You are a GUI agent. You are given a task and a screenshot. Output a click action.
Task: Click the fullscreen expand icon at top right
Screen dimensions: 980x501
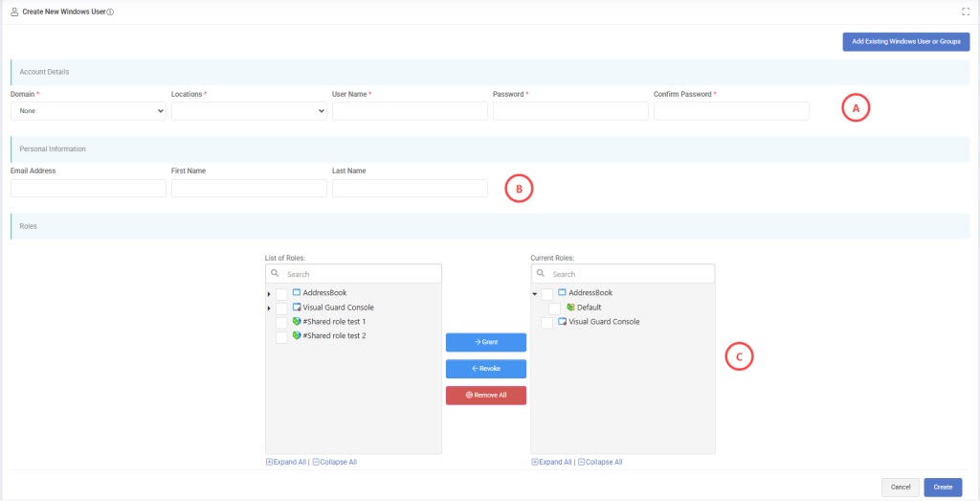click(x=966, y=11)
